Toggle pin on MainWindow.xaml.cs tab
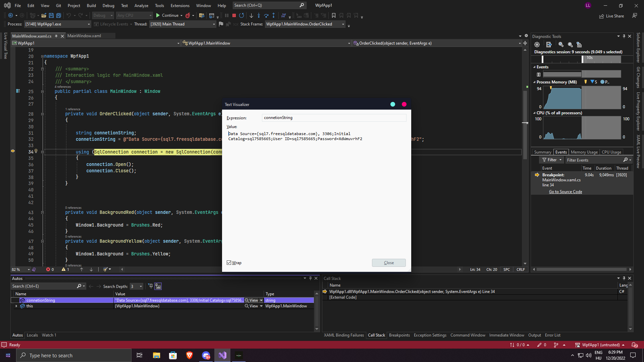 point(56,36)
